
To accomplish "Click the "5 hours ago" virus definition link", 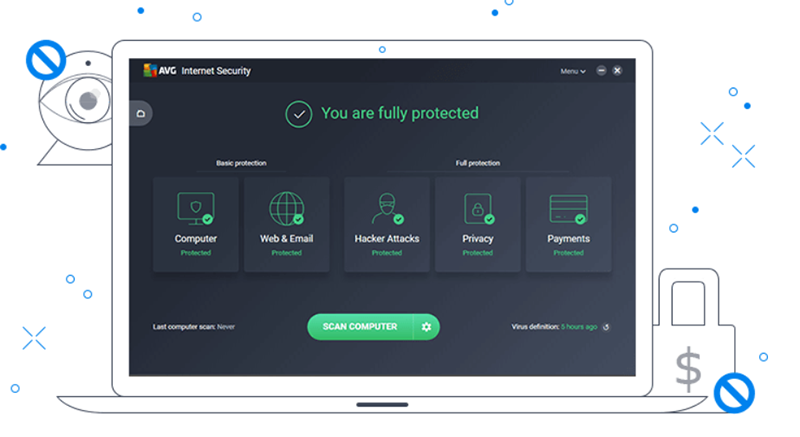I will click(x=579, y=327).
